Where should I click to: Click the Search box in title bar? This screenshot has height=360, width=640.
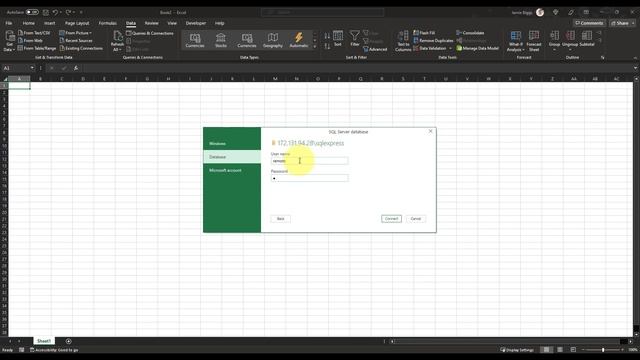coord(322,12)
